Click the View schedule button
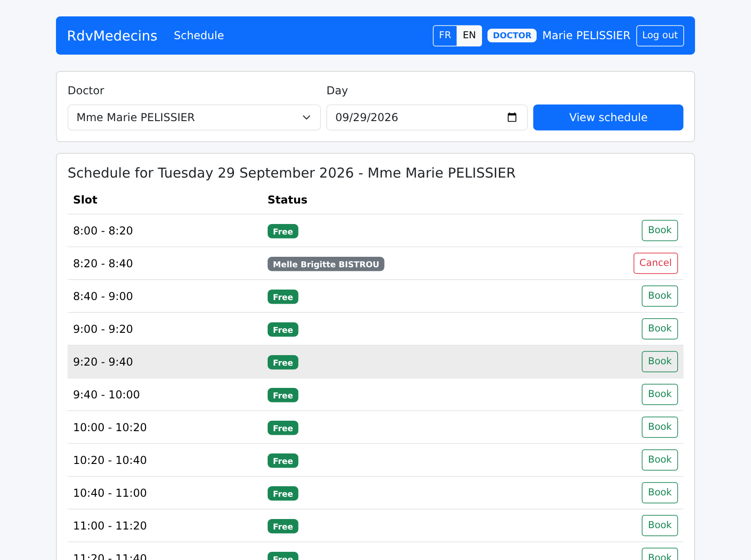 608,117
